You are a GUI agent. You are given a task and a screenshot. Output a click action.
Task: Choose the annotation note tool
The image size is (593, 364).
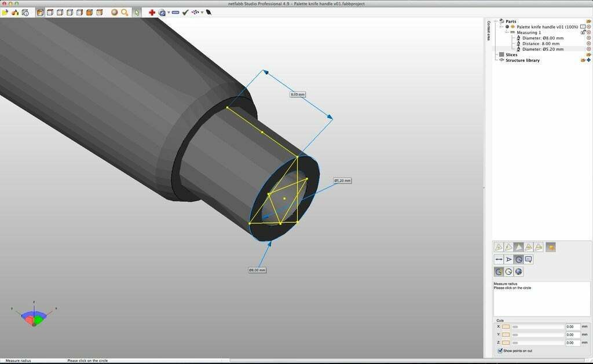pos(528,259)
